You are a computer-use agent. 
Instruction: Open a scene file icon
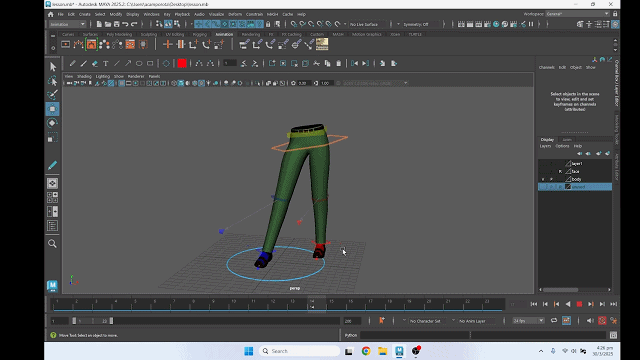coord(108,24)
